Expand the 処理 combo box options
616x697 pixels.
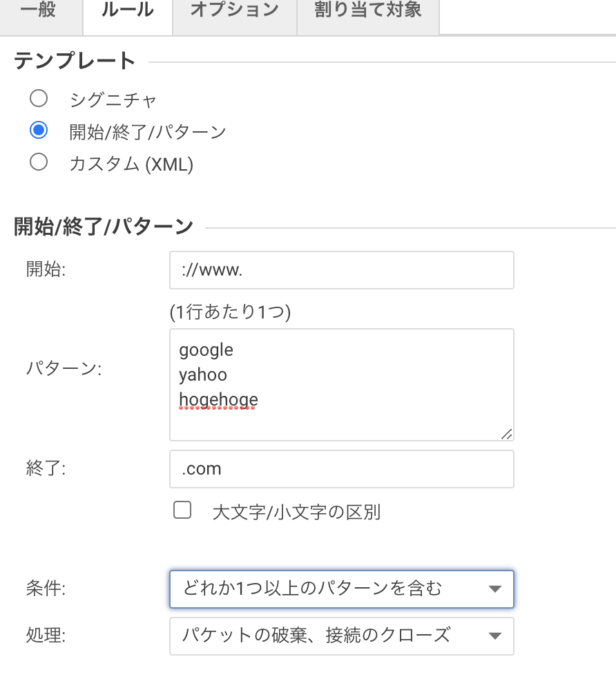496,636
